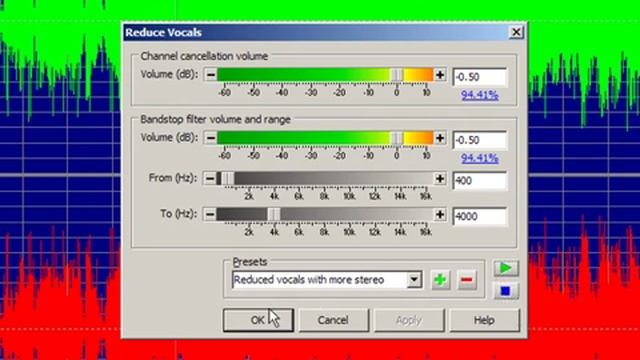Delete the preset with red minus
Viewport: 640px width, 360px height.
click(467, 280)
